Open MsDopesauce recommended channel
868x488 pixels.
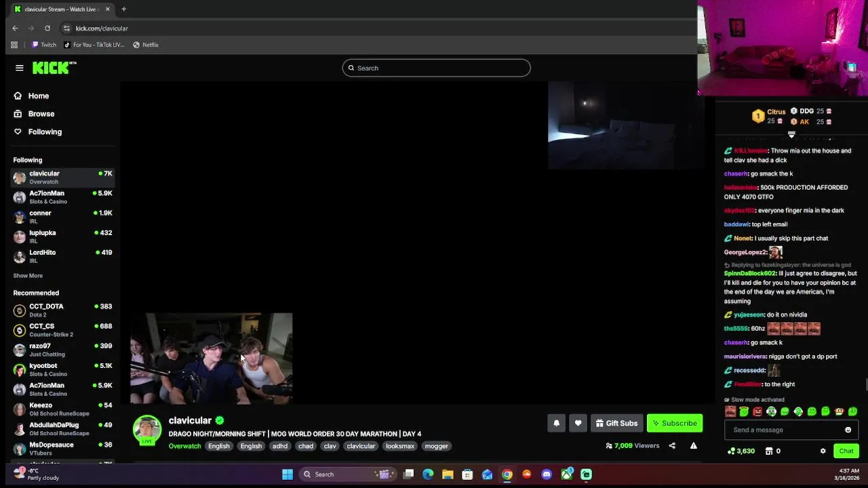[x=62, y=448]
